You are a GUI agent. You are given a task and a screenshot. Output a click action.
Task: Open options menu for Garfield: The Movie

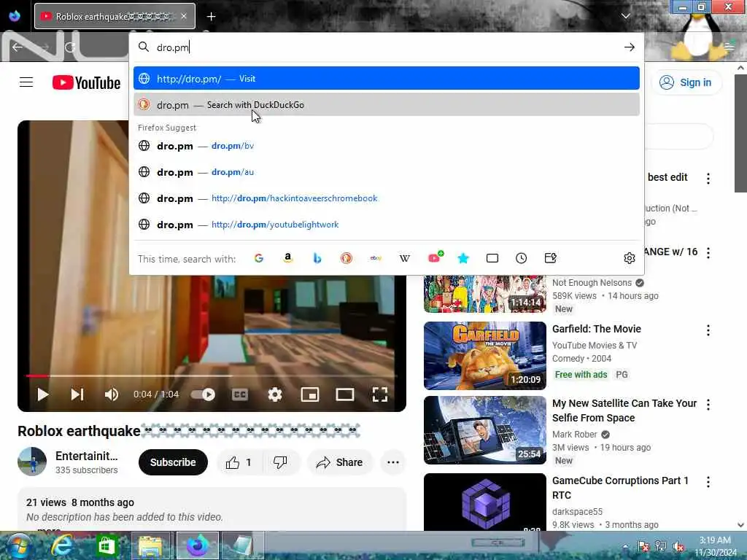coord(708,330)
